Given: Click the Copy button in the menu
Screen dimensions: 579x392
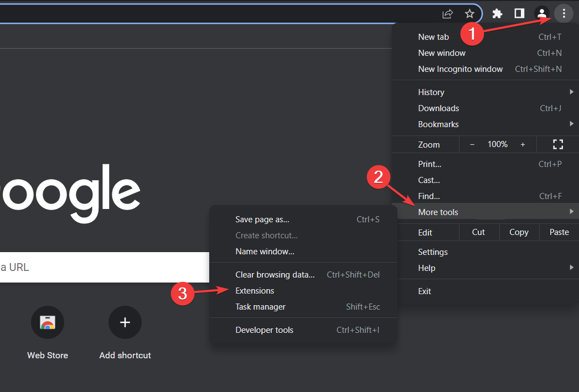Looking at the screenshot, I should click(x=519, y=232).
